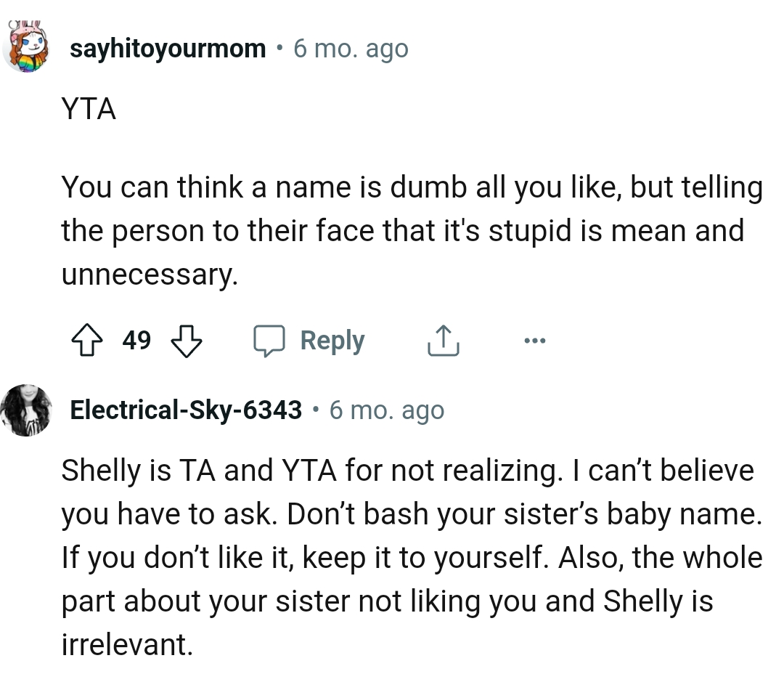Select the comment text starting with 'Shelly is TA'
784x682 pixels.
[x=407, y=556]
